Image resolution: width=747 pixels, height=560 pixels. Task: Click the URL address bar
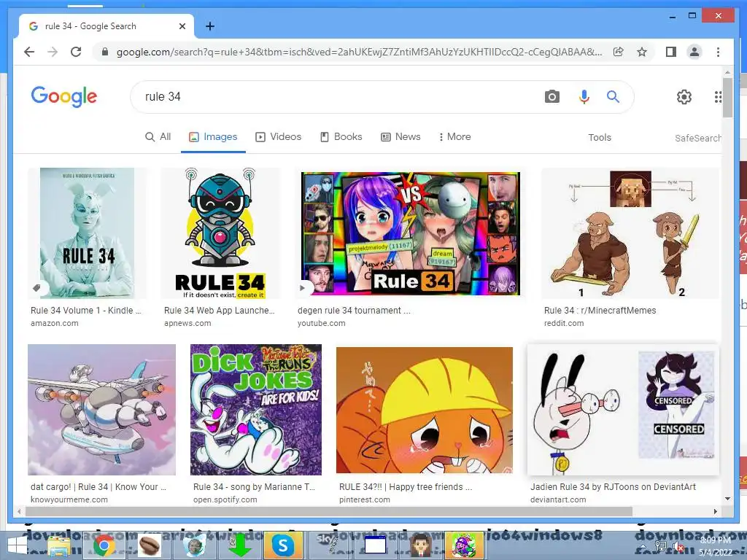pyautogui.click(x=359, y=52)
